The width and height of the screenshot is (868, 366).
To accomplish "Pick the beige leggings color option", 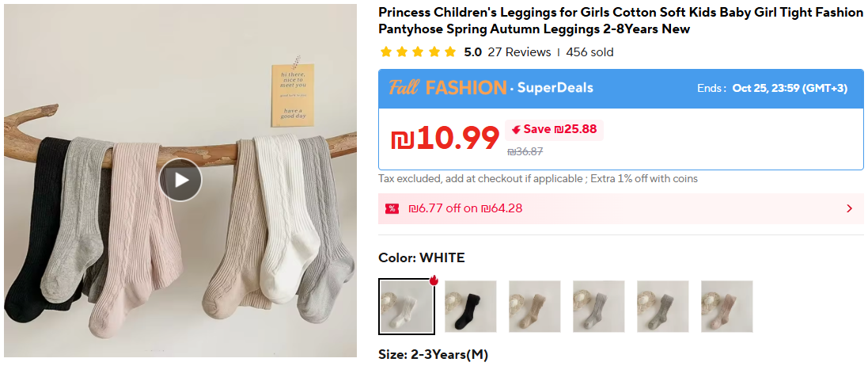I will 535,307.
